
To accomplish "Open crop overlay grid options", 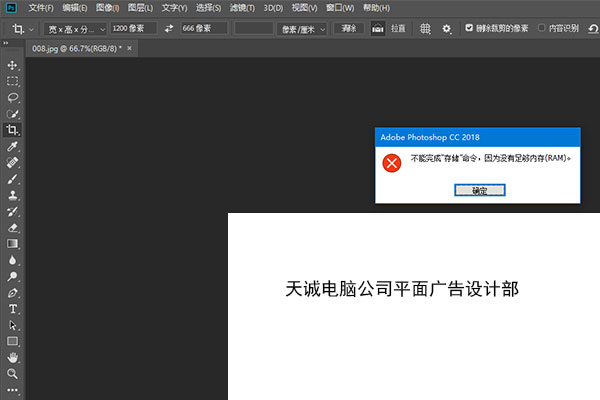I will (x=425, y=28).
